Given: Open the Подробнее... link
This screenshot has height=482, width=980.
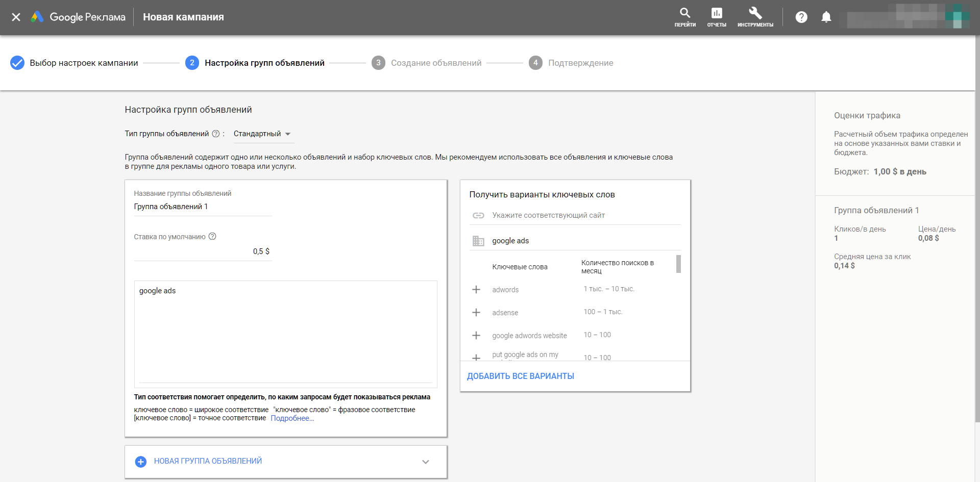Looking at the screenshot, I should tap(292, 418).
